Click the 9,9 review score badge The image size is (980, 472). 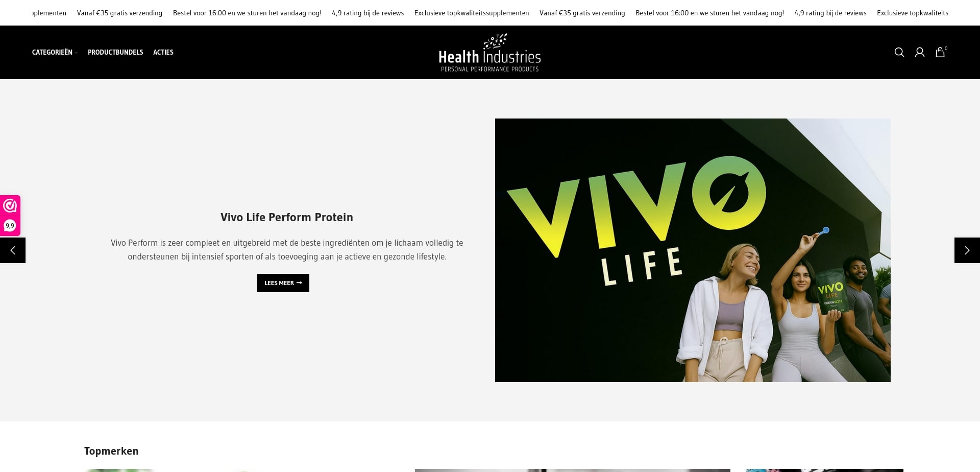10,226
